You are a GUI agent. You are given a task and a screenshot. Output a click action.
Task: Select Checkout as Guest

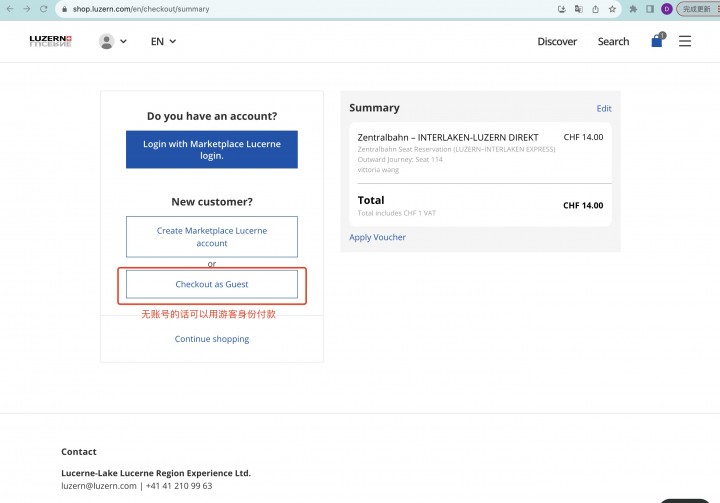212,284
